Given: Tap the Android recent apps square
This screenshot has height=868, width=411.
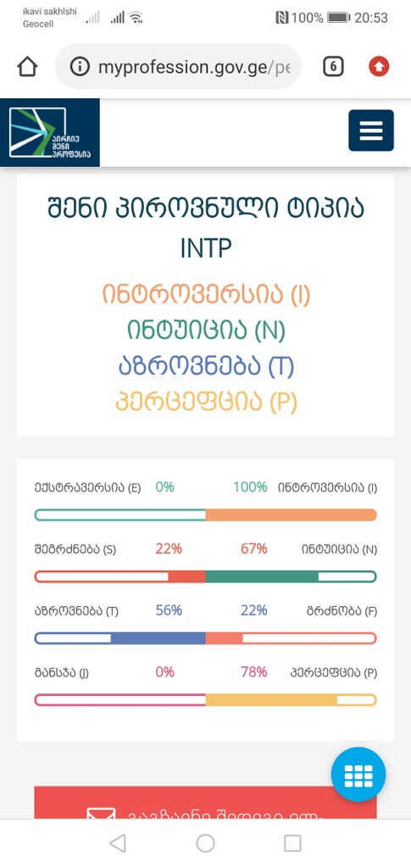Looking at the screenshot, I should point(292,843).
